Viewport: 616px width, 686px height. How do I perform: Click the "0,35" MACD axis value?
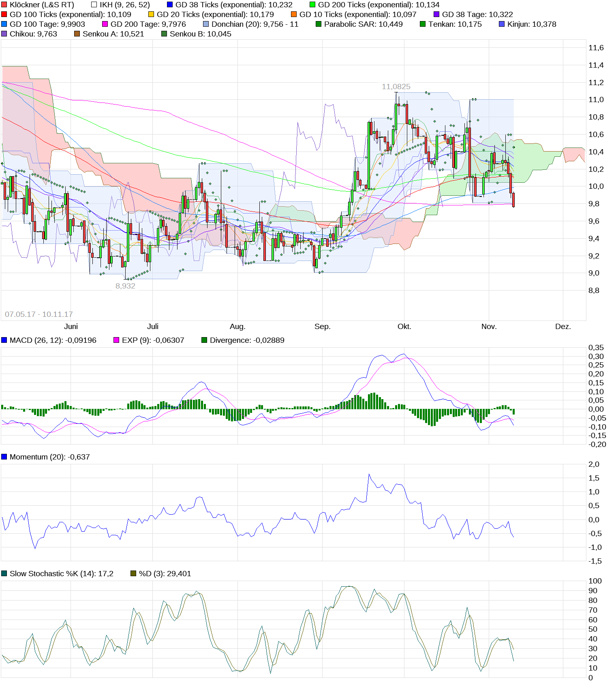click(596, 348)
